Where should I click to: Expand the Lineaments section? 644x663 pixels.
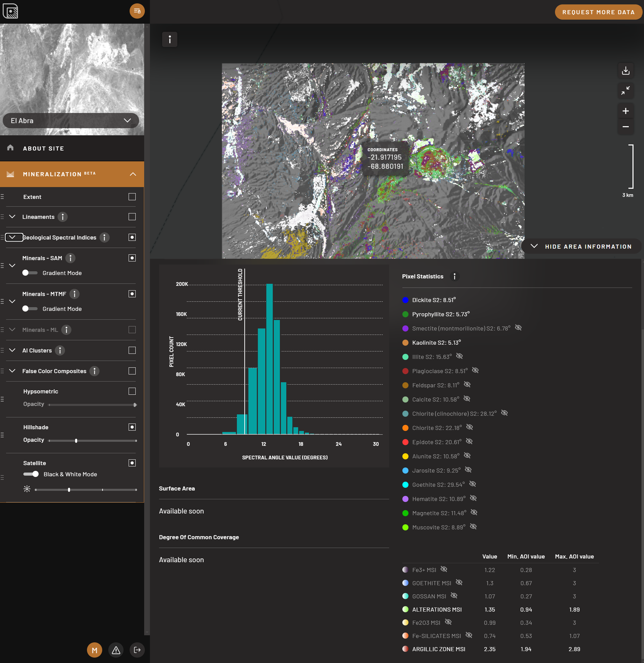click(x=12, y=216)
